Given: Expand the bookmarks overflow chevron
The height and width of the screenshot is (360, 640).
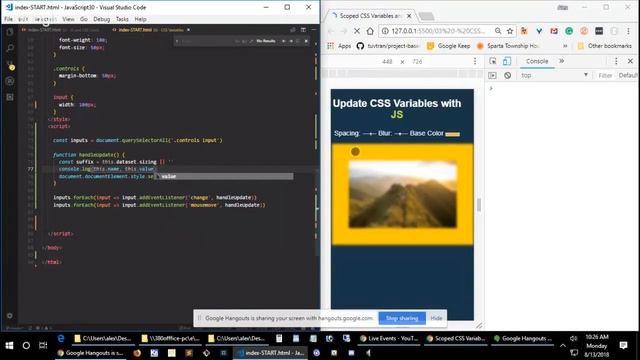Looking at the screenshot, I should 565,46.
